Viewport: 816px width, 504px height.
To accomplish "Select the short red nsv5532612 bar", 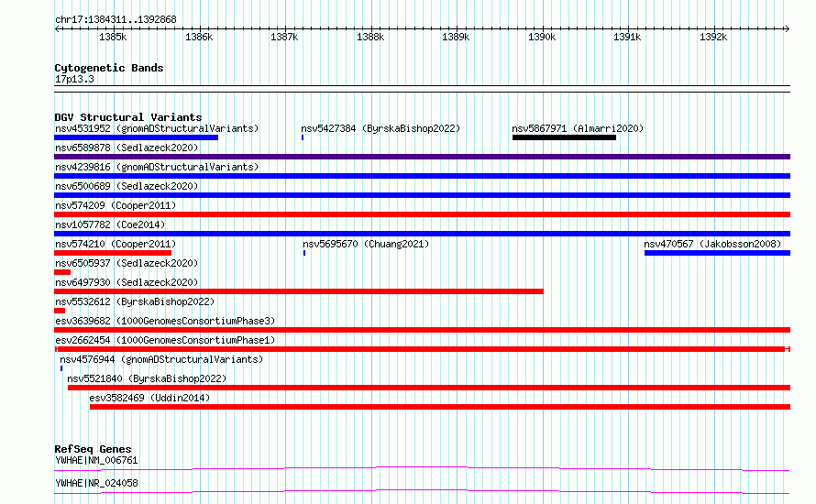I will tap(60, 311).
